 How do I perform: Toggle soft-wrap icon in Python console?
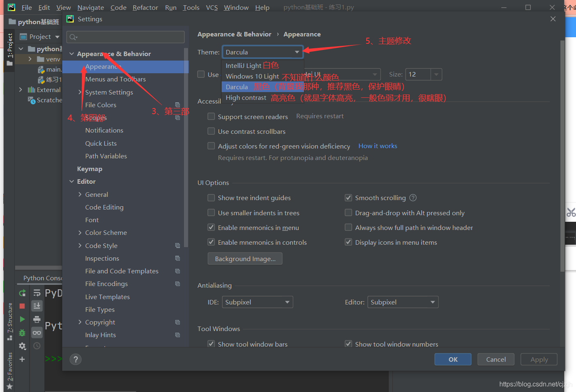(37, 293)
